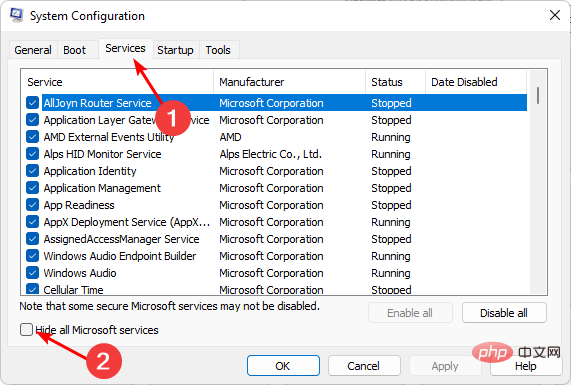Click the System Configuration title bar icon

click(17, 15)
